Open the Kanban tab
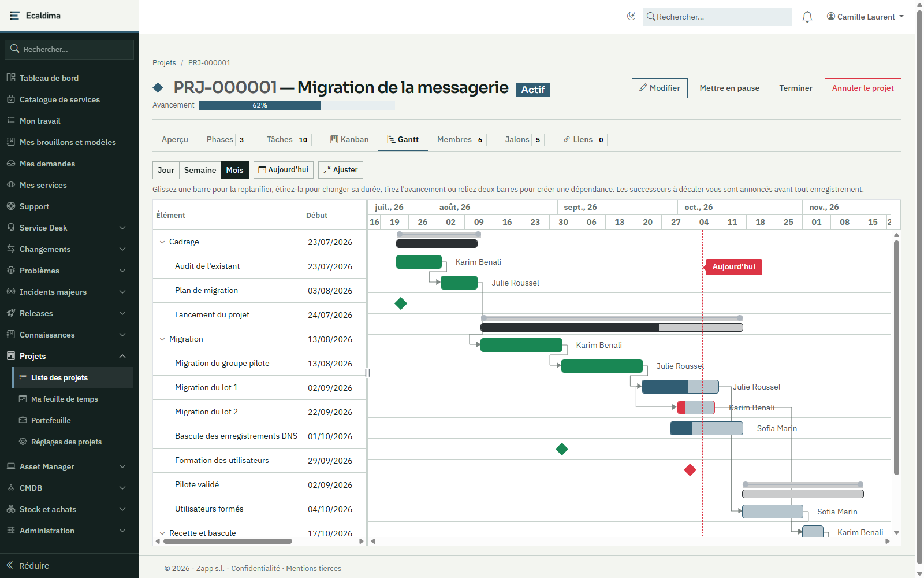Image resolution: width=924 pixels, height=578 pixels. [x=349, y=139]
